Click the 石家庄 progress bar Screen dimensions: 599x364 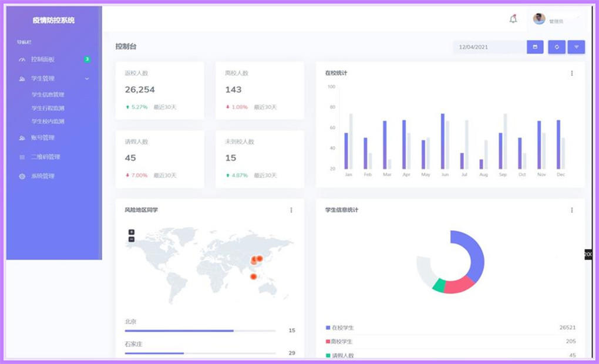(200, 353)
